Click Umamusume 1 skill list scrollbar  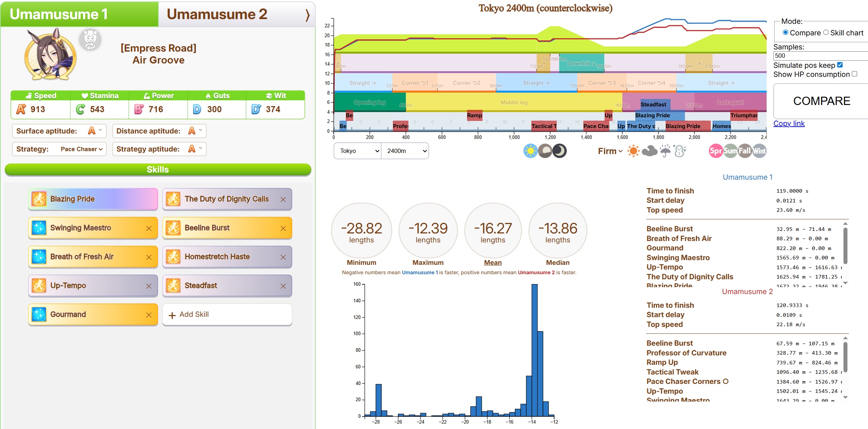point(845,246)
